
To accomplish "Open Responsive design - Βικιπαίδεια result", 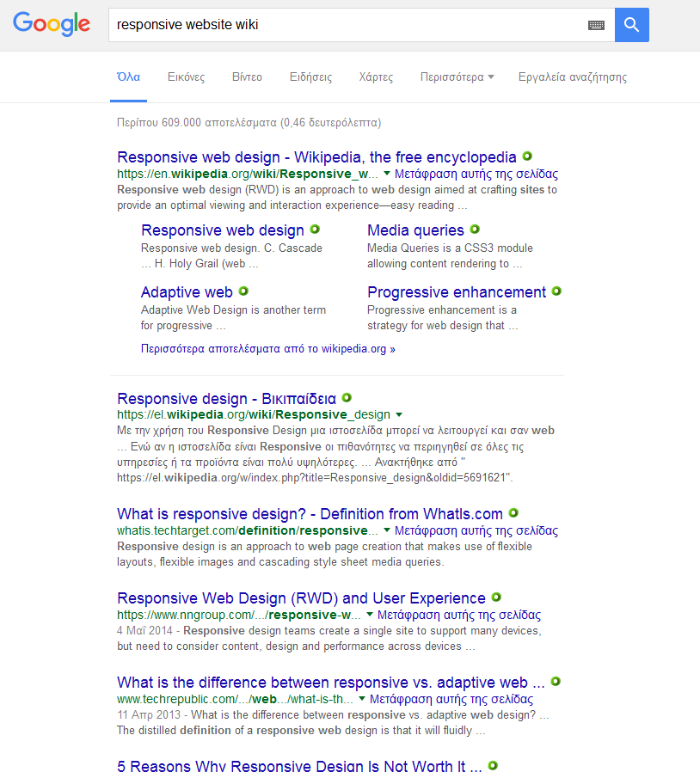I will click(x=227, y=398).
